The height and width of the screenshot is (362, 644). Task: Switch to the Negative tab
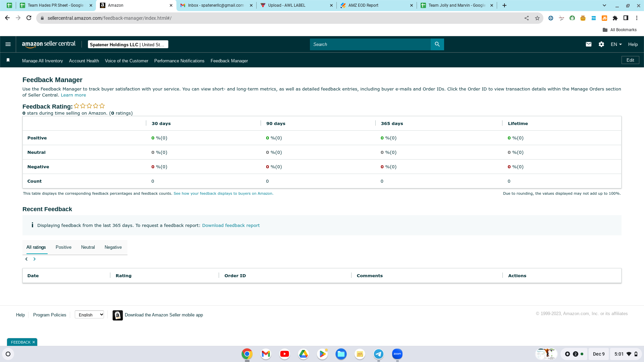(x=113, y=247)
